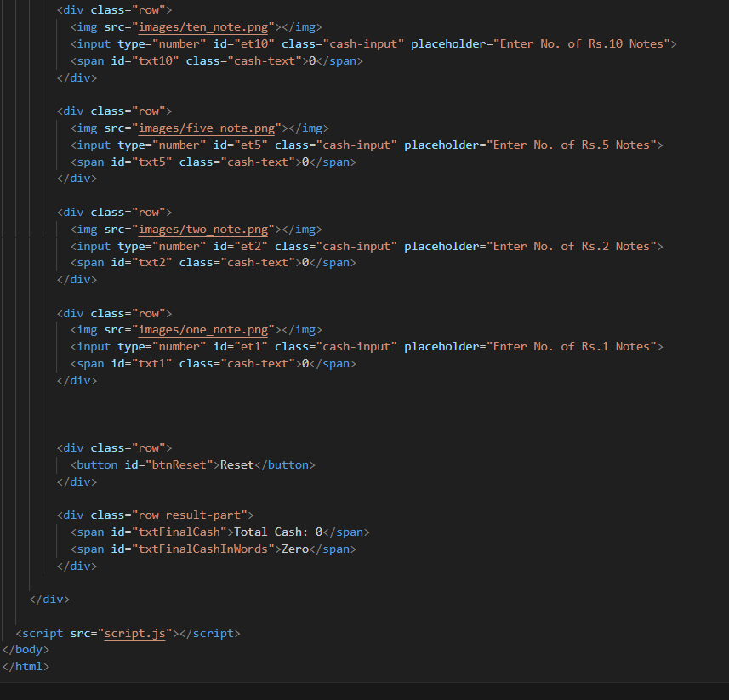
Task: Click the closing </body> tag
Action: [26, 649]
